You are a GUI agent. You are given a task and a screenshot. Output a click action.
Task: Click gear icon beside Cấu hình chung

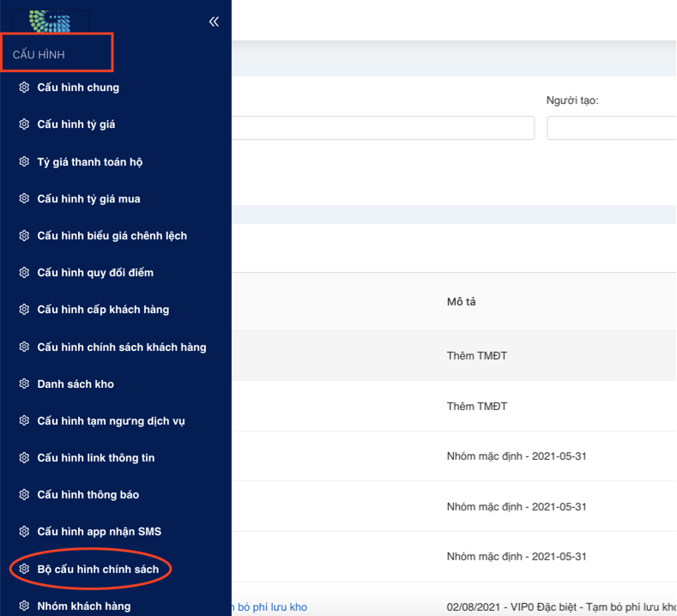(x=24, y=88)
